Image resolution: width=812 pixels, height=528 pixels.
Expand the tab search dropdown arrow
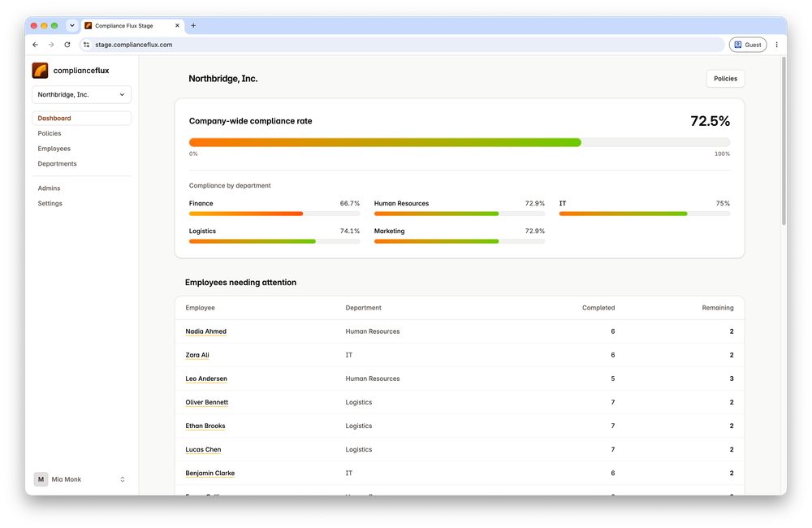coord(72,25)
